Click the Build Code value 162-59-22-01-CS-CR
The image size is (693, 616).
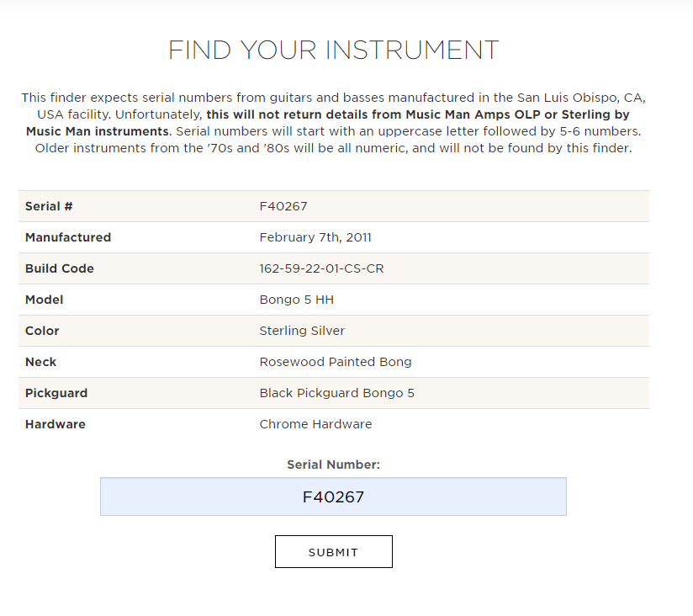[x=321, y=268]
